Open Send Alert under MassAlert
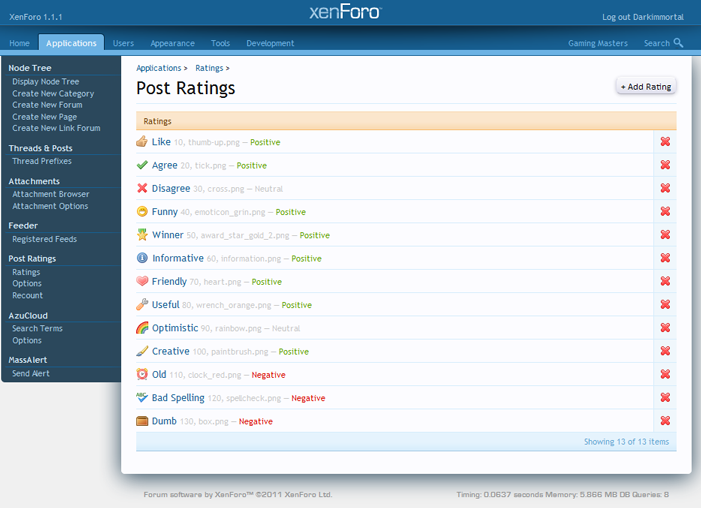The image size is (701, 508). [31, 373]
